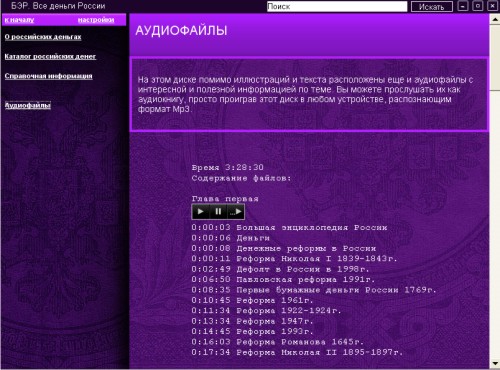Click the vertical scrollbar thumb
This screenshot has width=500, height=370.
click(x=495, y=57)
